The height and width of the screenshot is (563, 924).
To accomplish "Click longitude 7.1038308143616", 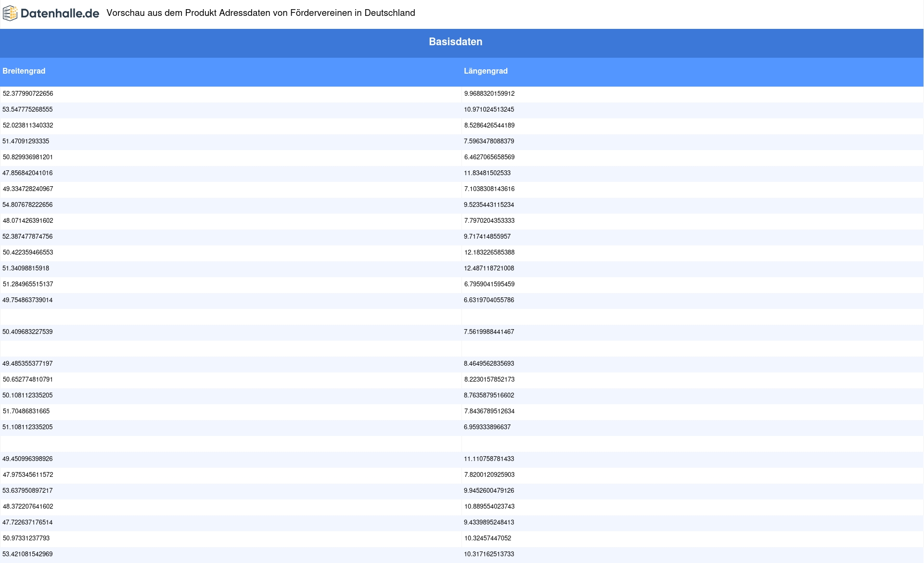I will click(x=489, y=189).
